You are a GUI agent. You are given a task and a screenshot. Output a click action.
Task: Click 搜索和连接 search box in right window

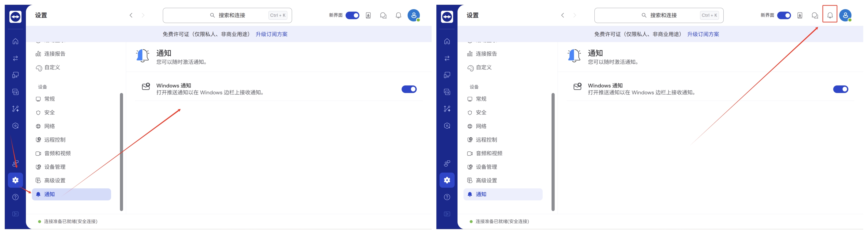point(659,16)
